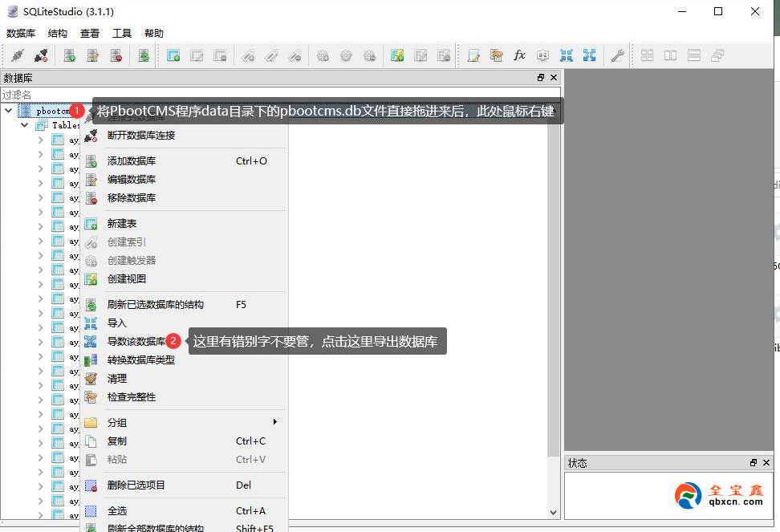Choose 刷新已选数据库的结构 menu entry

(x=184, y=305)
